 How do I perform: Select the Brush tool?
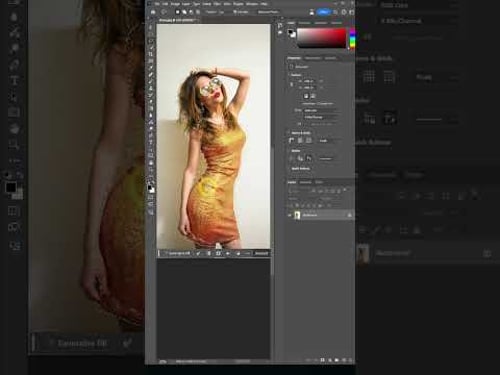[151, 81]
